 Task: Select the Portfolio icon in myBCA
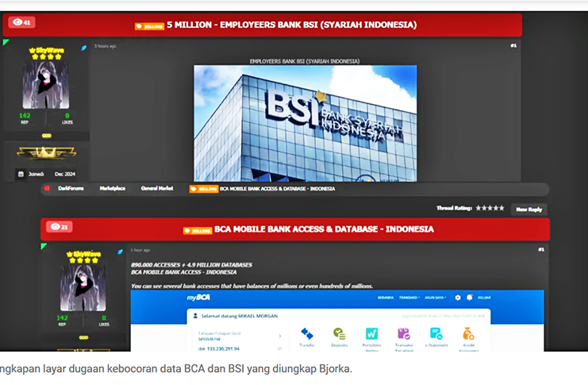pyautogui.click(x=371, y=334)
